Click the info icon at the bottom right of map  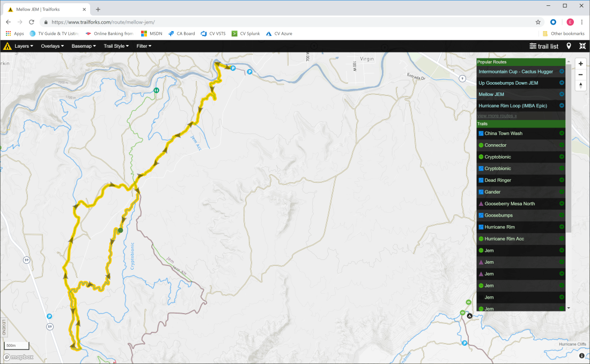point(581,355)
